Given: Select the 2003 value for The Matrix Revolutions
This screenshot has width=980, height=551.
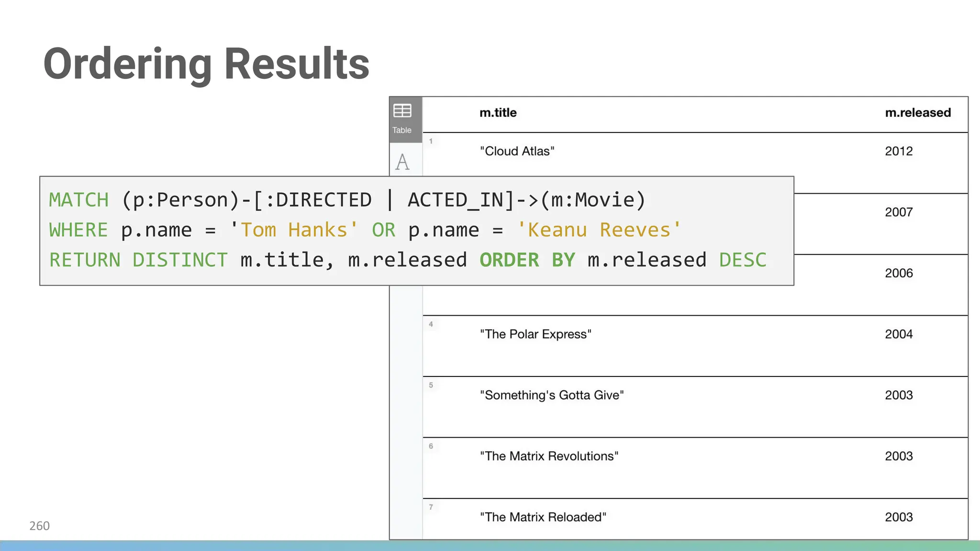Looking at the screenshot, I should click(x=899, y=456).
